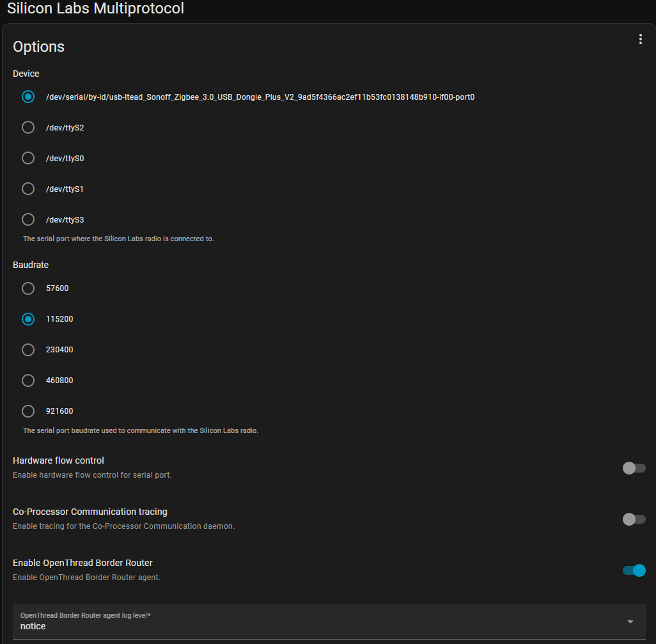This screenshot has height=644, width=656.
Task: Disable the OpenThread Border Router switch
Action: [634, 570]
